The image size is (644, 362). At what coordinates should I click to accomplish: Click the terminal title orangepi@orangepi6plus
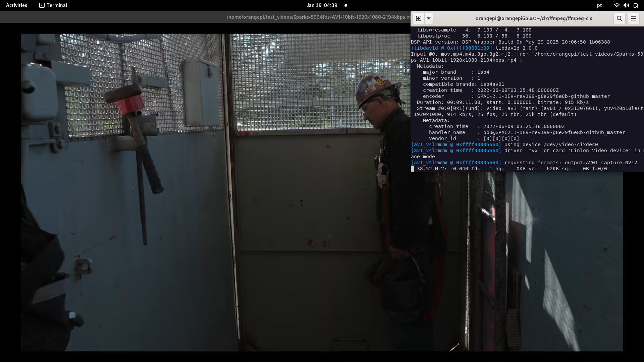[533, 18]
